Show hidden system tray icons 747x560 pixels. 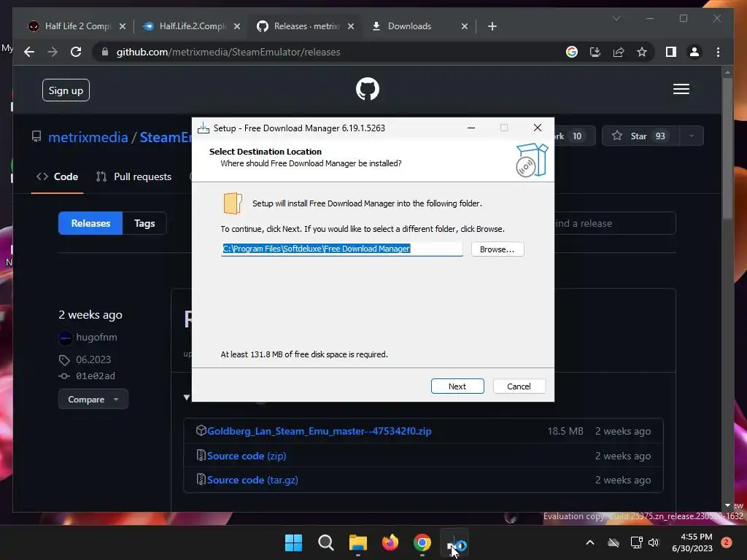(x=589, y=542)
